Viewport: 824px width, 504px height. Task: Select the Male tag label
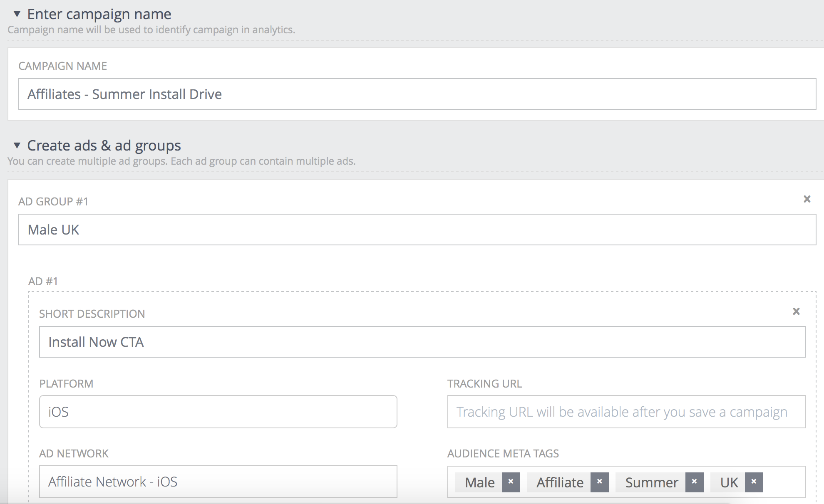coord(479,482)
